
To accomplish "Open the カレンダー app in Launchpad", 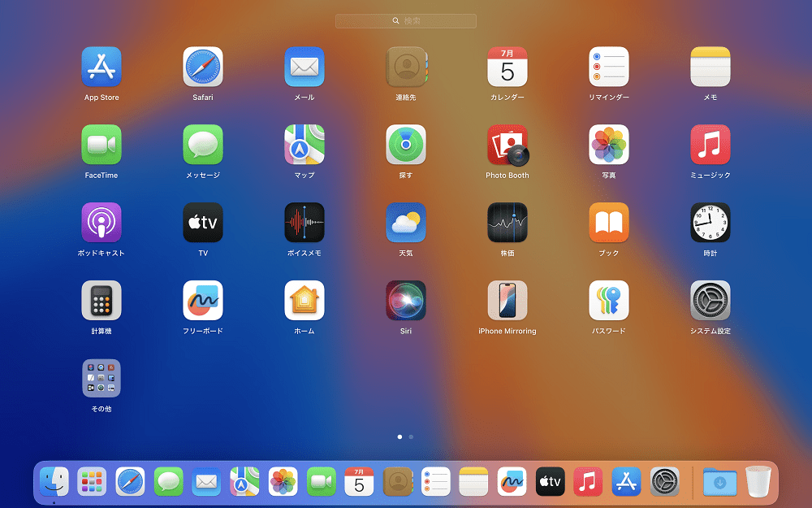I will tap(508, 67).
